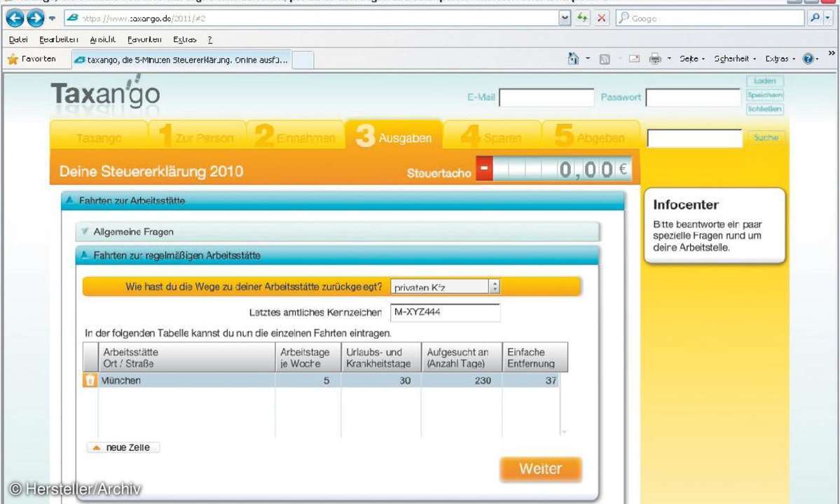Click the Arbeitsstätte Ort / Straße column header

(186, 358)
